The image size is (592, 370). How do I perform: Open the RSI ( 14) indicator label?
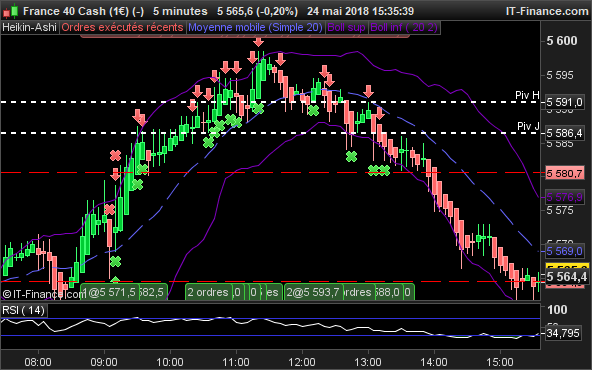pos(23,310)
